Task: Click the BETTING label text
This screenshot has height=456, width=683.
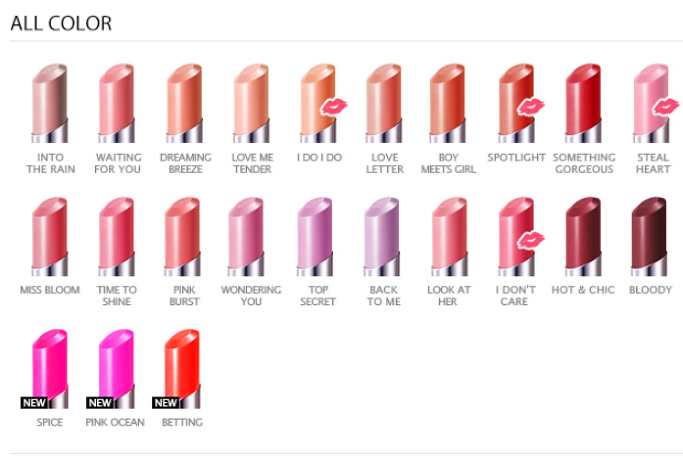Action: tap(182, 422)
